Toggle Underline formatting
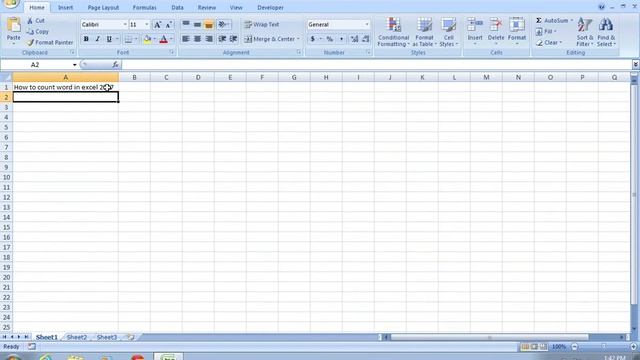Image resolution: width=640 pixels, height=360 pixels. (109, 39)
